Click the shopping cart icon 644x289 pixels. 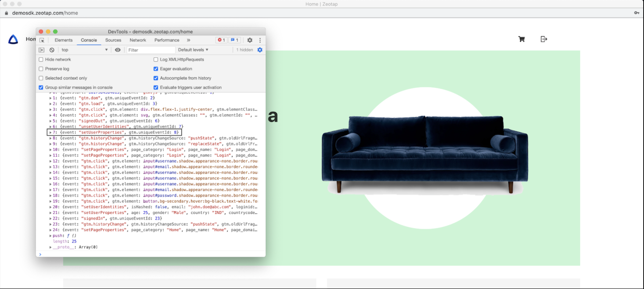coord(521,39)
